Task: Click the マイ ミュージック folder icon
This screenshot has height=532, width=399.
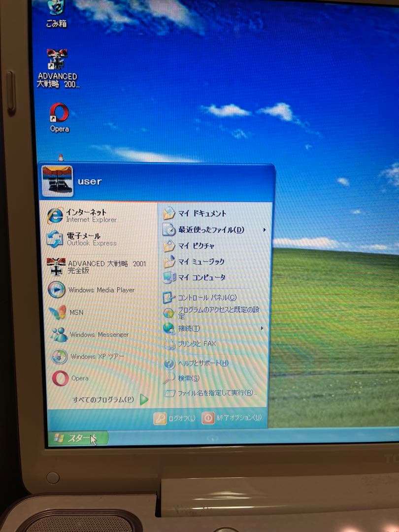Action: pyautogui.click(x=169, y=262)
